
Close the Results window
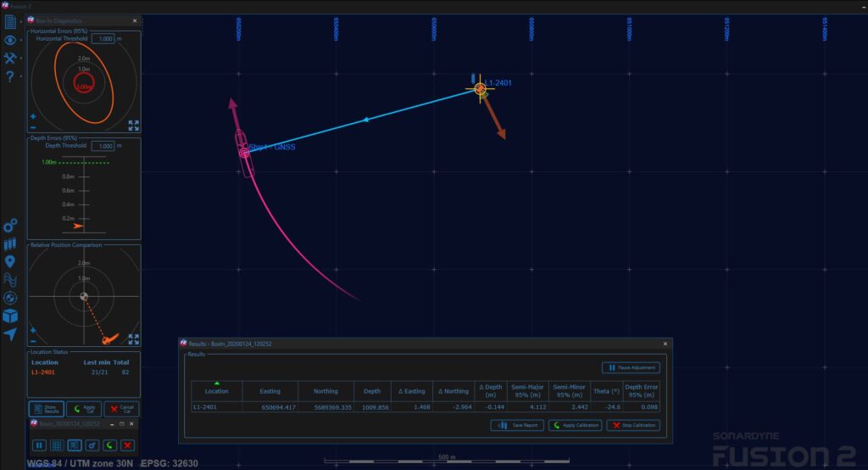point(665,344)
